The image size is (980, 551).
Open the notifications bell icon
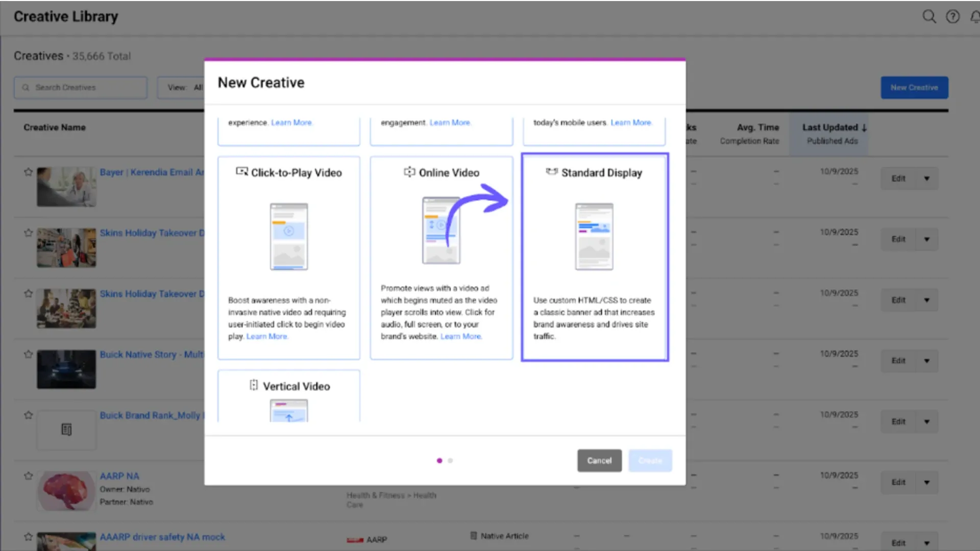click(x=975, y=17)
